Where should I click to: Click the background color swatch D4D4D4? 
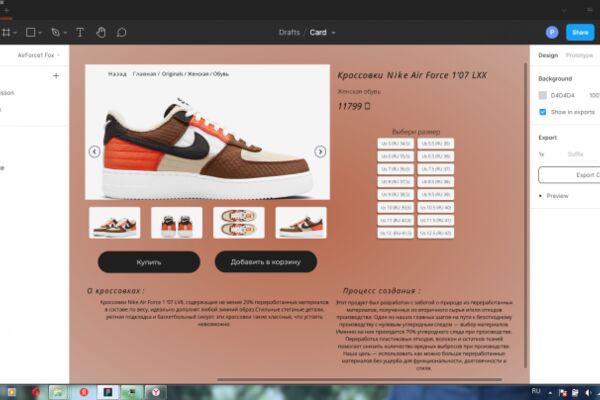click(x=543, y=95)
